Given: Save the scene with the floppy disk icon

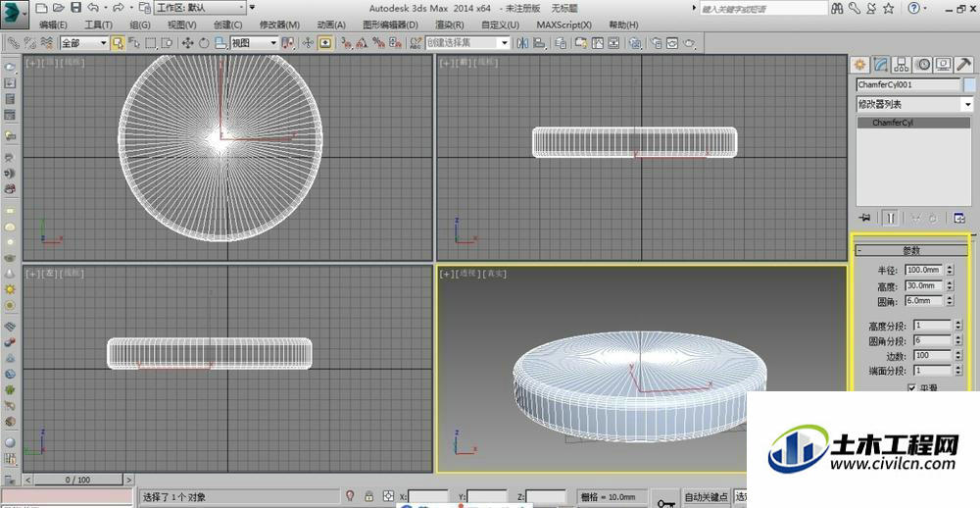Looking at the screenshot, I should (75, 8).
